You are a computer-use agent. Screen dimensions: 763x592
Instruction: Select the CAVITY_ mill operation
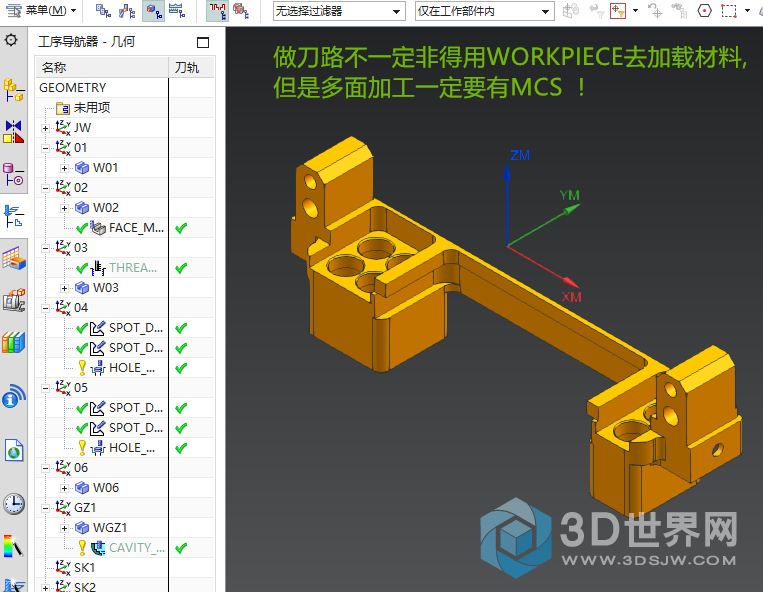[x=137, y=548]
